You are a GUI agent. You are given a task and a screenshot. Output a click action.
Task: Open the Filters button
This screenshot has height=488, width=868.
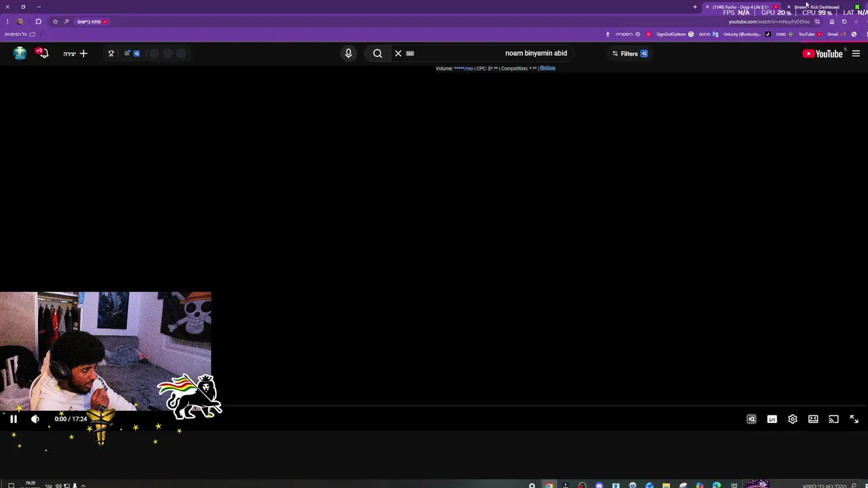[x=630, y=54]
